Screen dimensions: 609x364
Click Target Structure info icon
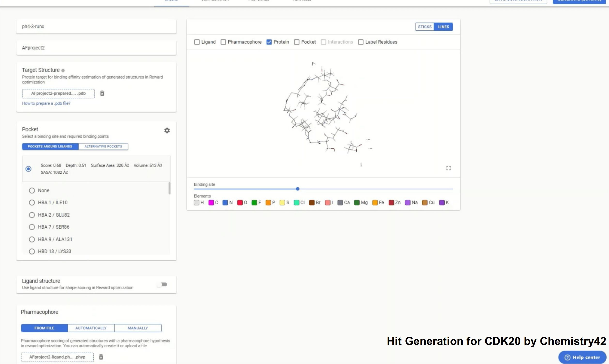(63, 70)
